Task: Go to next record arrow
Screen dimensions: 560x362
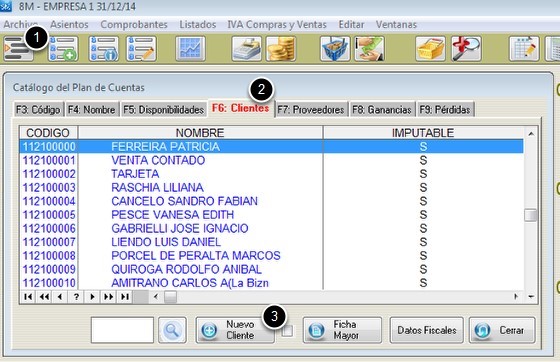Action: 92,297
